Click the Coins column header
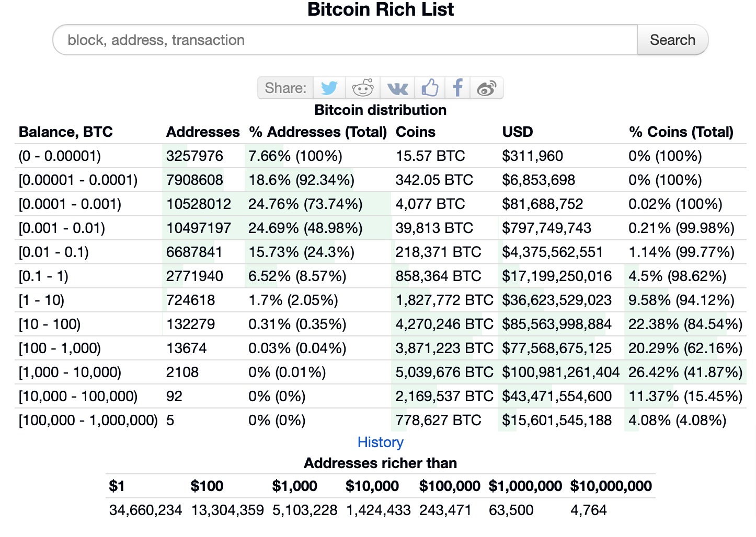 click(416, 132)
